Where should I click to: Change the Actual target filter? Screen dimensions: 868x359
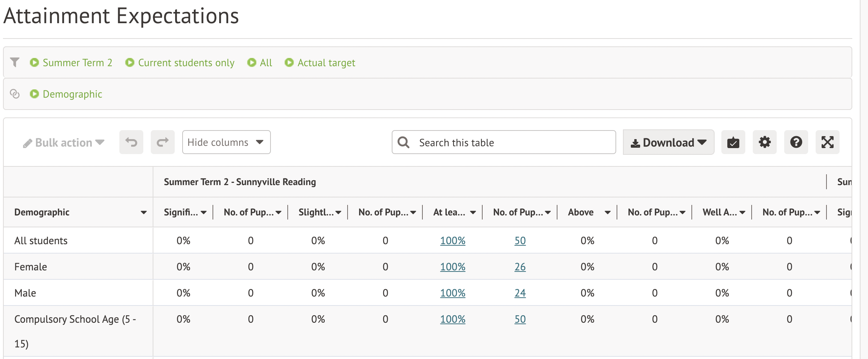point(320,63)
